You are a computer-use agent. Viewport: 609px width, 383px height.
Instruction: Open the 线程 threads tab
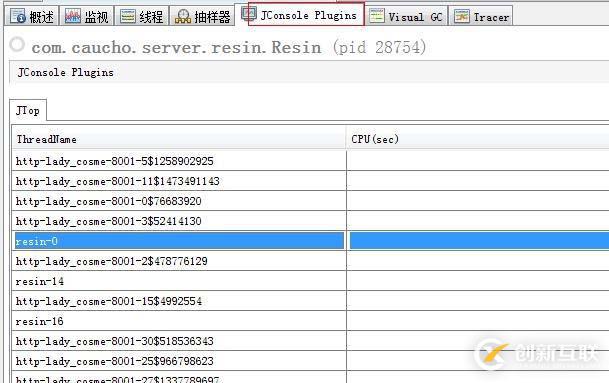(141, 16)
